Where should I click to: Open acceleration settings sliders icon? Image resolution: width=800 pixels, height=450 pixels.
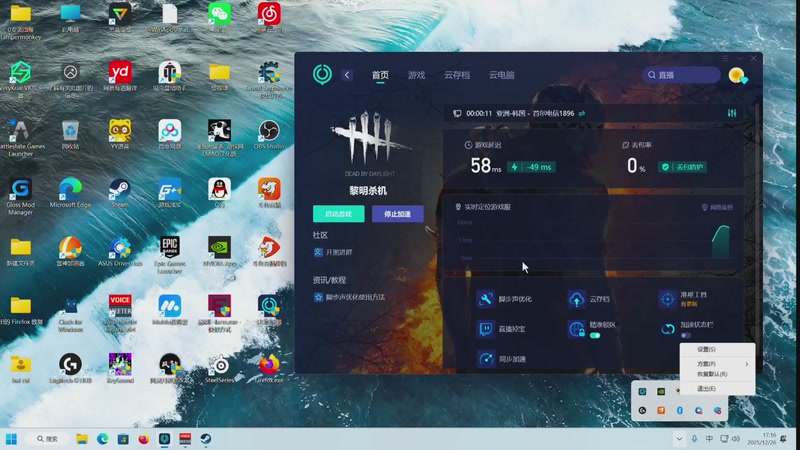click(732, 113)
